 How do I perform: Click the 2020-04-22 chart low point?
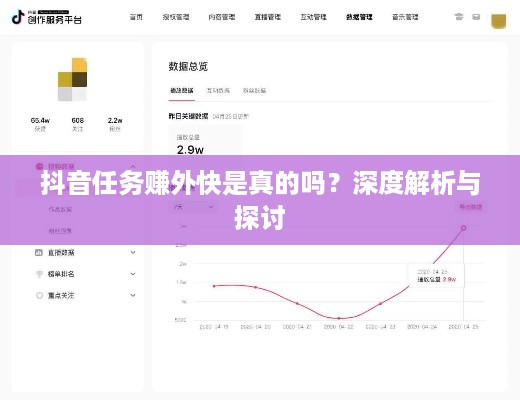coord(339,318)
